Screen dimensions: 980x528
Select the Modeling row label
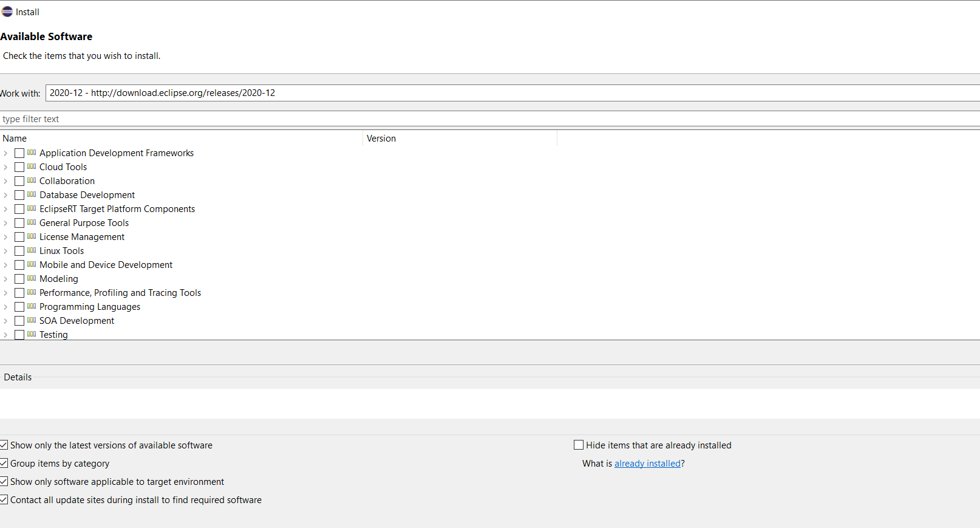59,279
